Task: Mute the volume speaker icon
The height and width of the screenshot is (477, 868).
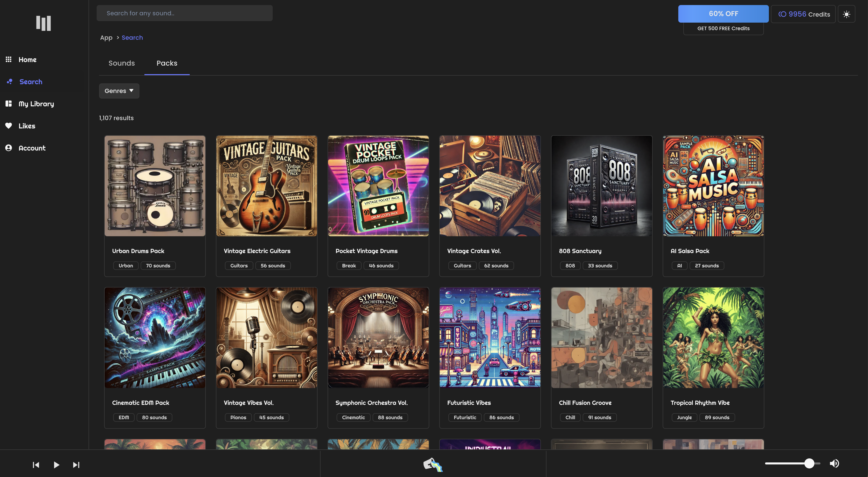Action: [x=834, y=463]
